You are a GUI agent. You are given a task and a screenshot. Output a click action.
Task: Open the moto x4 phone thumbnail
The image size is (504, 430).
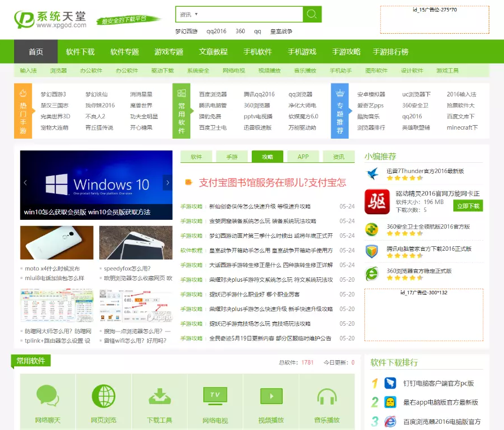pos(57,242)
